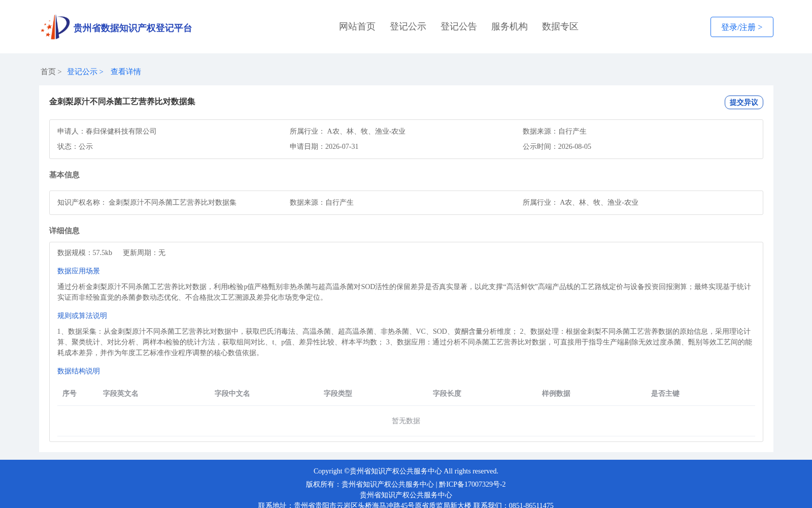This screenshot has height=508, width=812.
Task: Click the 样例数据 column header
Action: (556, 393)
